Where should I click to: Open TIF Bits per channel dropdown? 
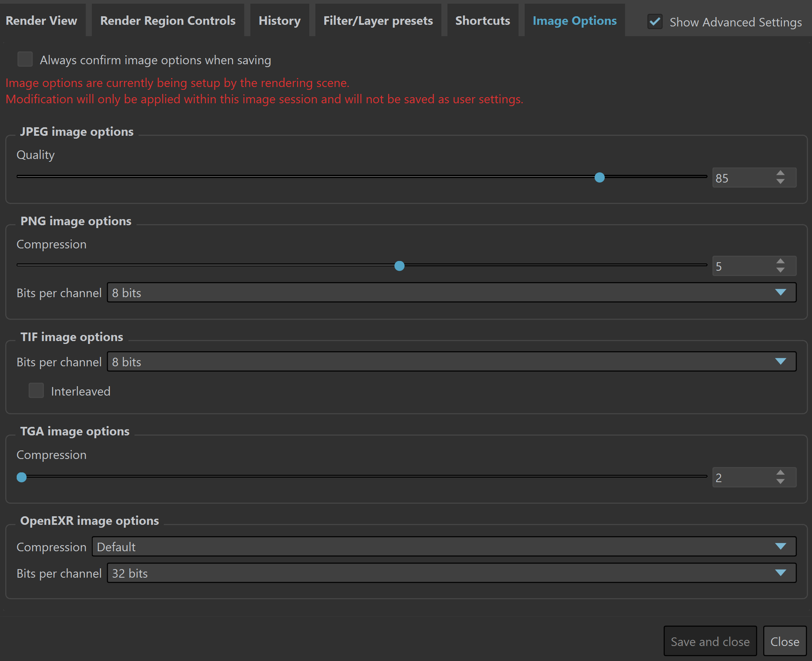452,362
